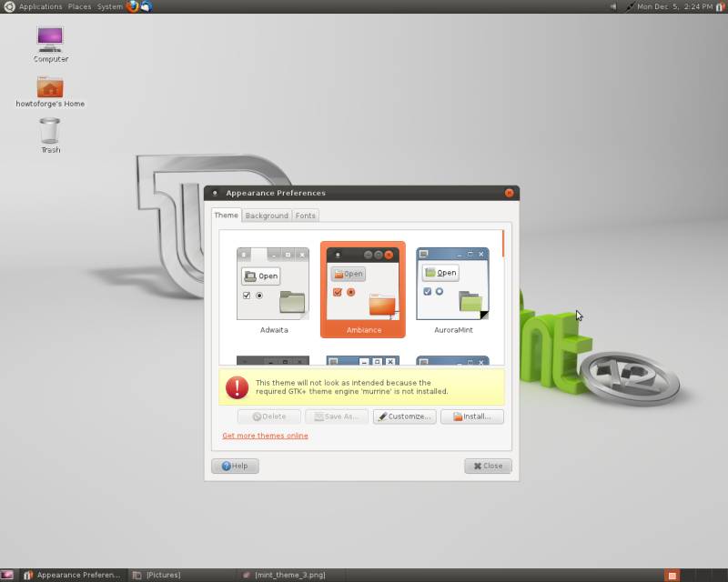Select the Trash icon on the desktop
The width and height of the screenshot is (728, 582).
pyautogui.click(x=50, y=135)
